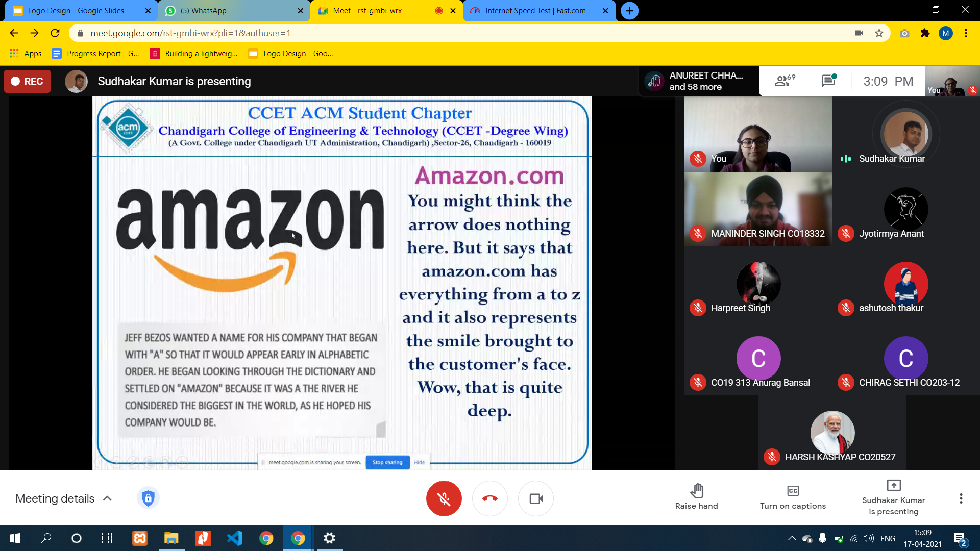
Task: Open Chrome extensions puzzle icon
Action: pos(925,33)
